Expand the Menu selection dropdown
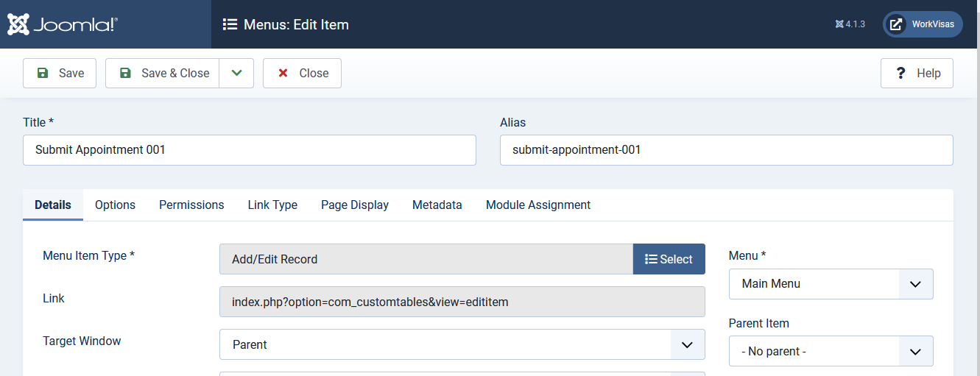The image size is (980, 376). pyautogui.click(x=831, y=284)
